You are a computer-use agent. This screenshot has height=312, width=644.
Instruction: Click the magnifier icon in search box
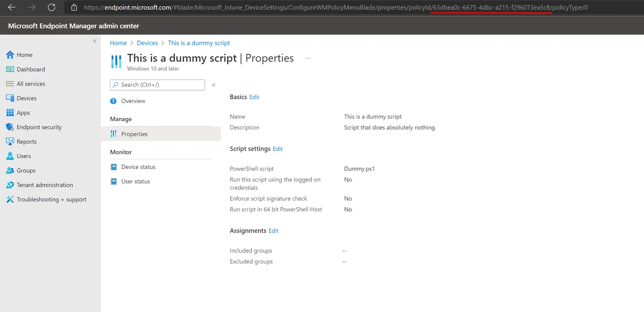[115, 85]
